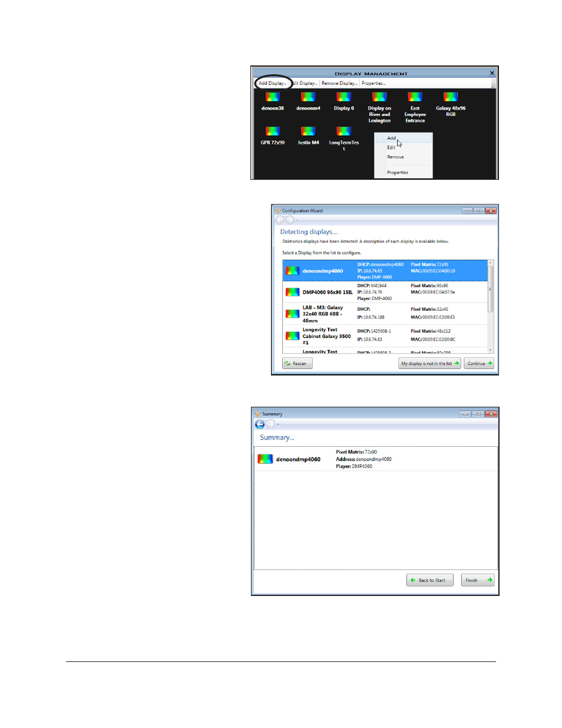Select the LongTermTest display icon
Screen dimensions: 562x728
(344, 139)
